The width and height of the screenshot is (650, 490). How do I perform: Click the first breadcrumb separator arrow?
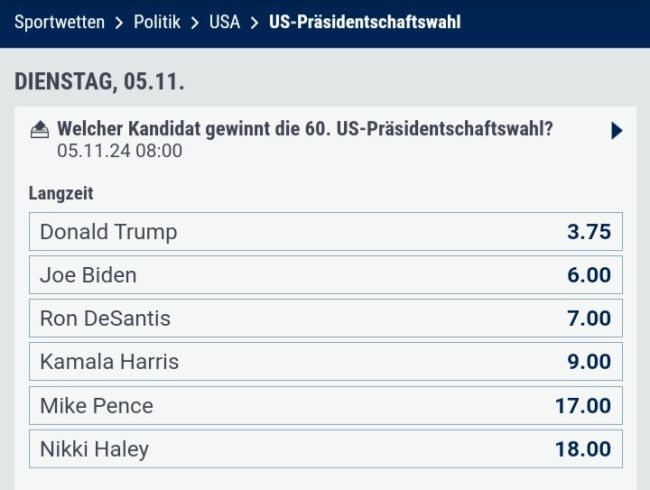coord(119,22)
